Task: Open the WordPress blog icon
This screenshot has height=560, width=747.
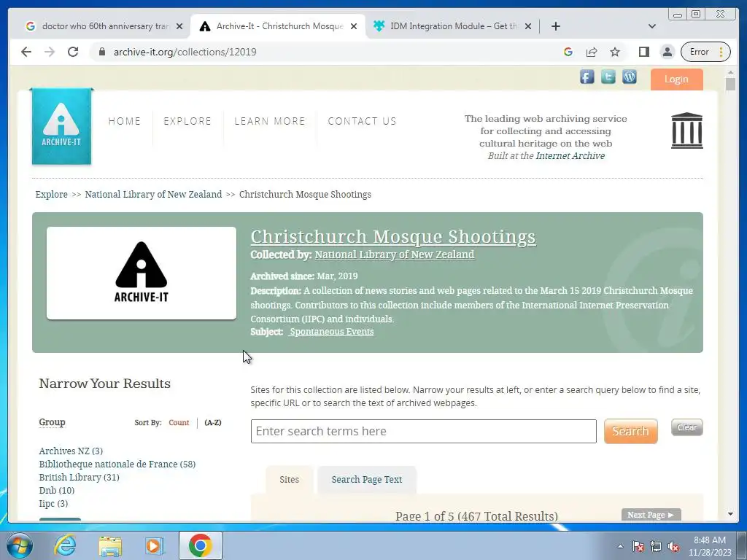Action: pos(630,77)
